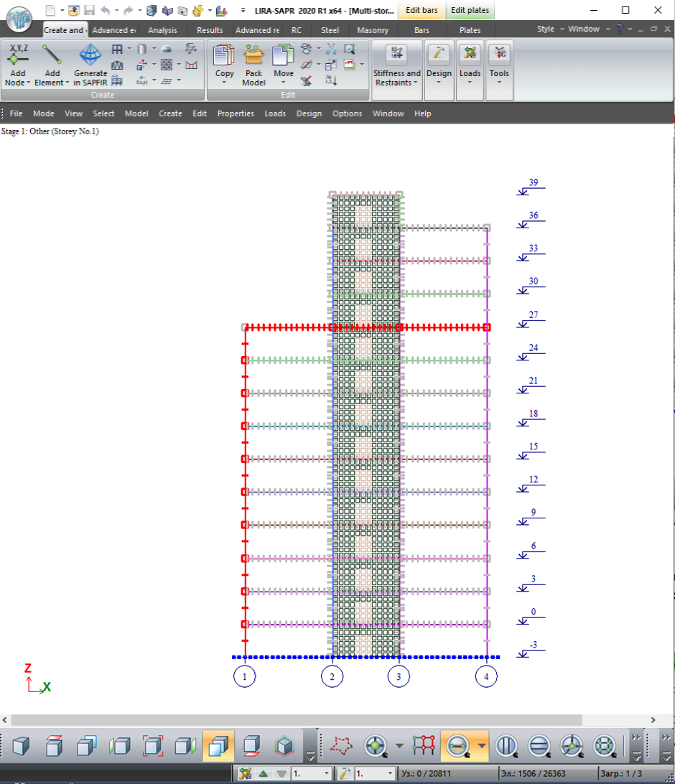Screen dimensions: 675x784
Task: Open the Properties menu
Action: [236, 113]
